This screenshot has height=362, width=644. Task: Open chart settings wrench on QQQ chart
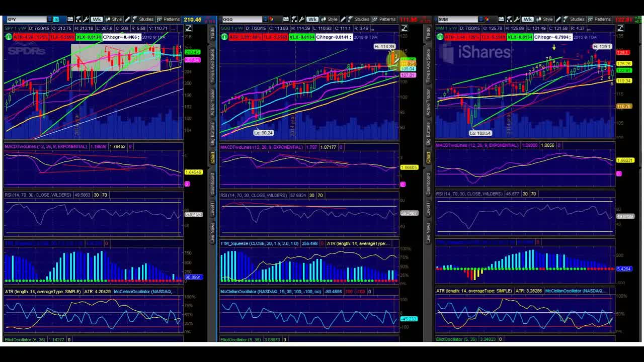point(302,19)
